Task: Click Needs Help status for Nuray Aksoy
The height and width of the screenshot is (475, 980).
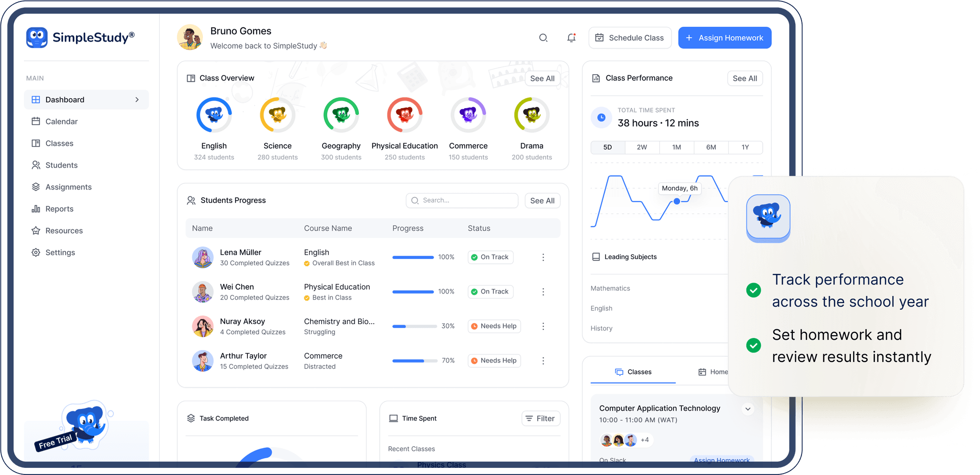Action: [x=494, y=327]
